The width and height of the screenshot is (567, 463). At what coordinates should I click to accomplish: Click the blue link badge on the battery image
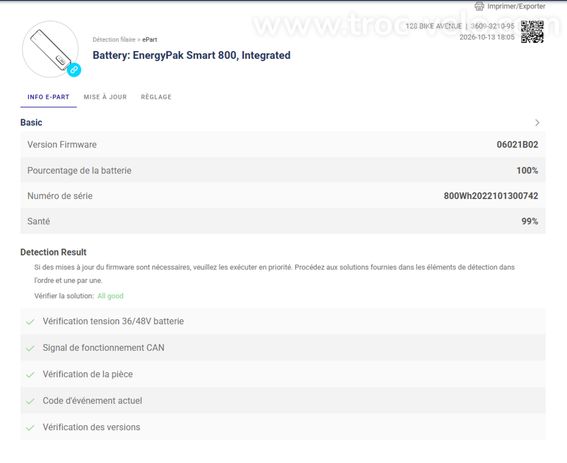pos(74,69)
